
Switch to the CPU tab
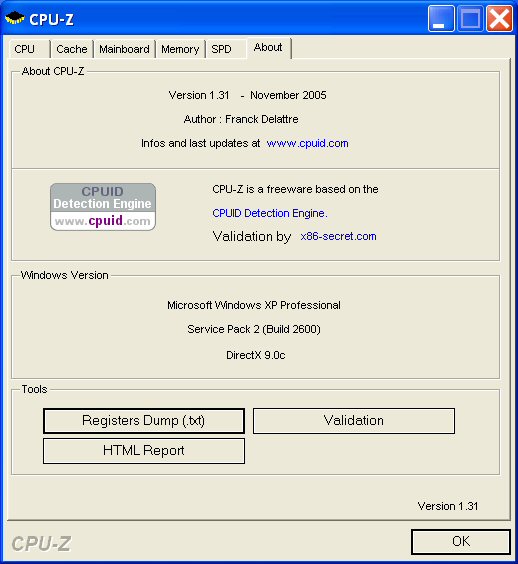pyautogui.click(x=29, y=49)
